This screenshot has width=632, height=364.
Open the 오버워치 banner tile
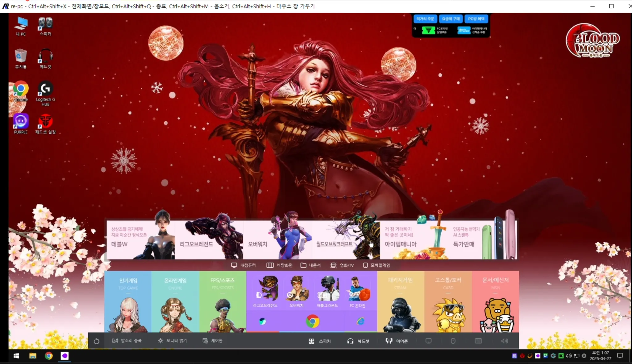(277, 240)
